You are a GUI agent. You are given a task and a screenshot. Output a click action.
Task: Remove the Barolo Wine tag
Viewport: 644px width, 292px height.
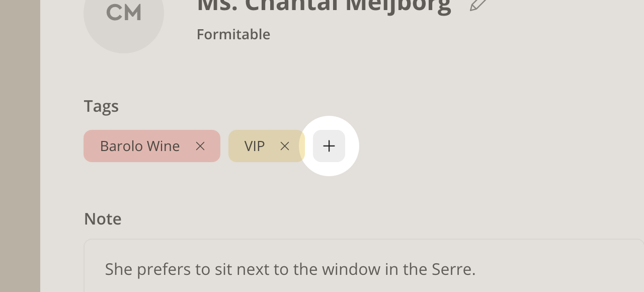[x=200, y=146]
